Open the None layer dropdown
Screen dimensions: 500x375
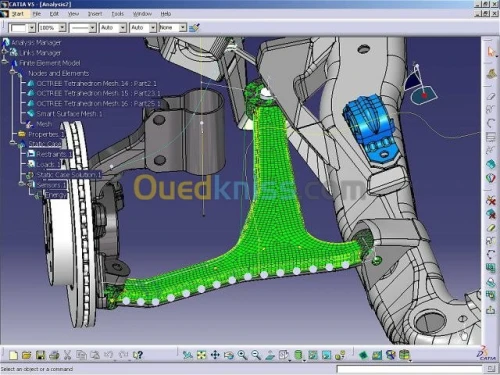(x=183, y=28)
